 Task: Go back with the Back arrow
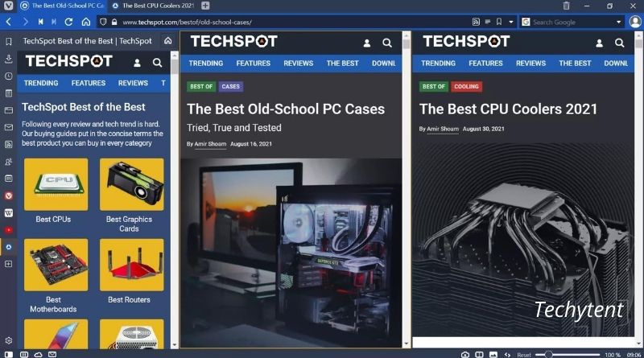[x=9, y=22]
